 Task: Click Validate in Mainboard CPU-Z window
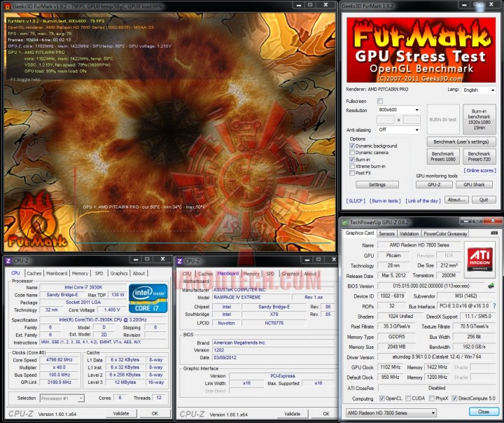tap(292, 414)
